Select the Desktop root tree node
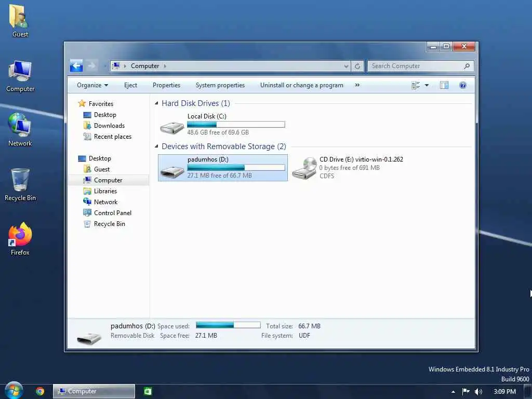Screen dimensions: 532x399 (100, 158)
